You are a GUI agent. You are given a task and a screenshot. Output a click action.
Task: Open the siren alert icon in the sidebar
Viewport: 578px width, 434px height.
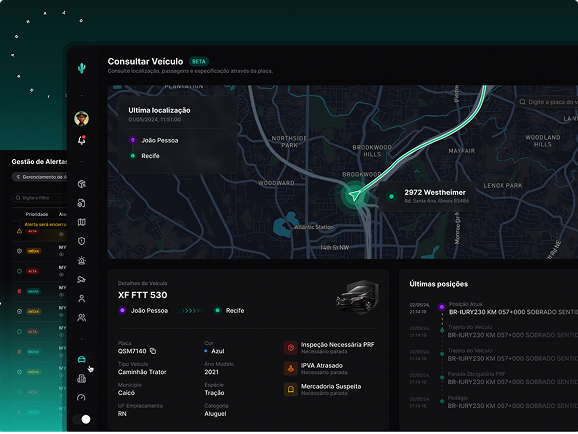(x=82, y=260)
